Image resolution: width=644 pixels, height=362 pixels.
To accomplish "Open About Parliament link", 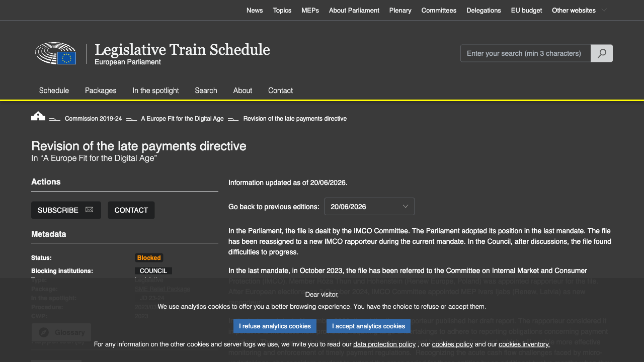I will coord(354,10).
